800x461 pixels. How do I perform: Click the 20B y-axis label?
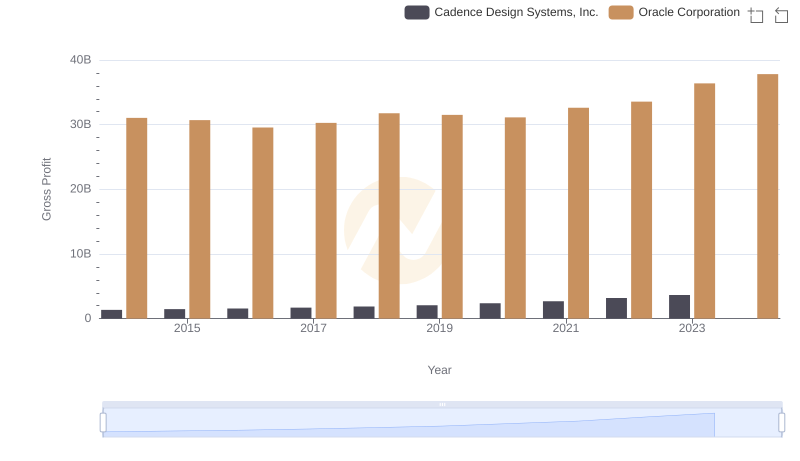coord(81,189)
